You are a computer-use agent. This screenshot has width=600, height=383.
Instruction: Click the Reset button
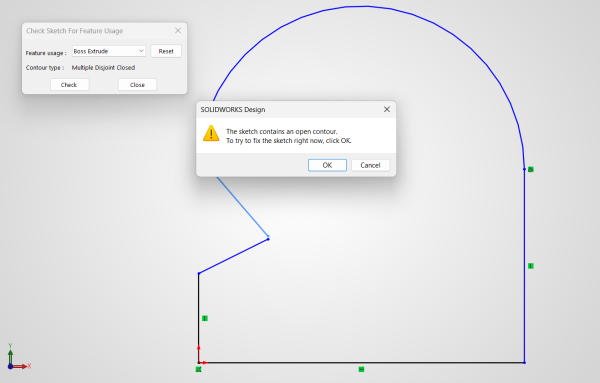[166, 51]
